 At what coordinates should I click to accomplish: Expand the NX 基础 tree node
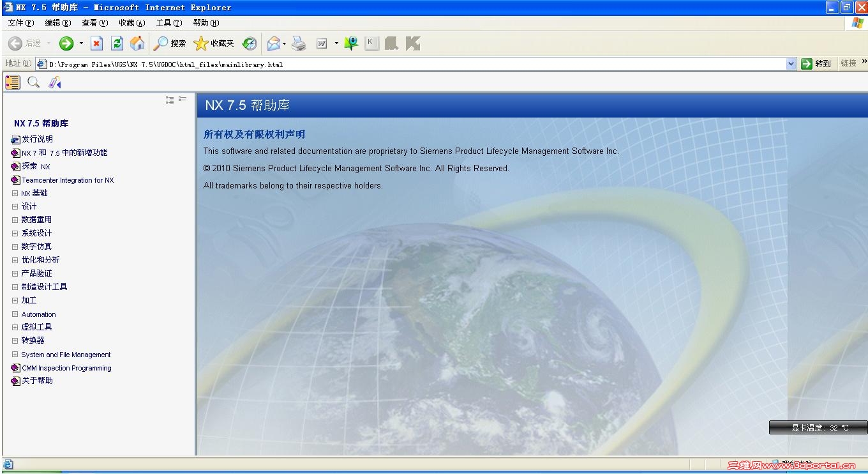point(15,193)
